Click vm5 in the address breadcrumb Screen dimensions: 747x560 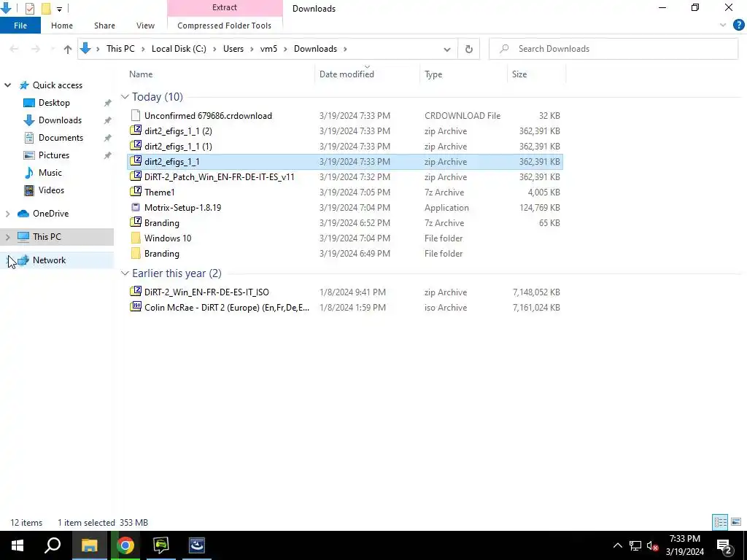coord(268,49)
